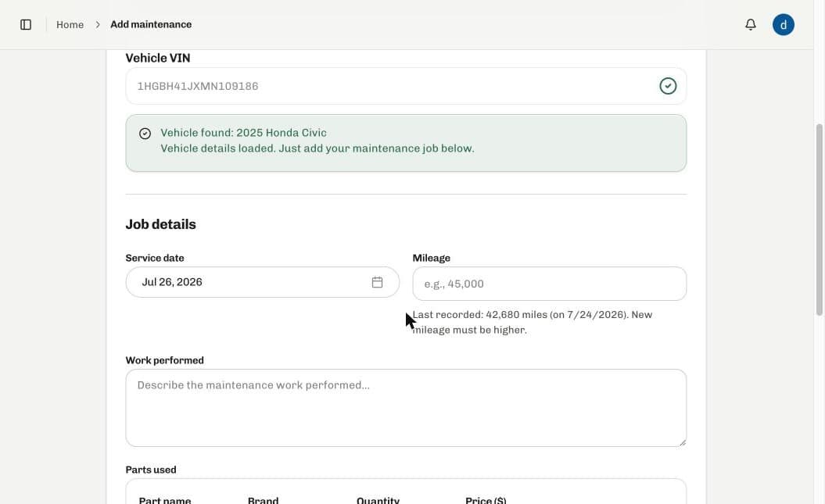
Task: Click the Job details heading
Action: [160, 224]
